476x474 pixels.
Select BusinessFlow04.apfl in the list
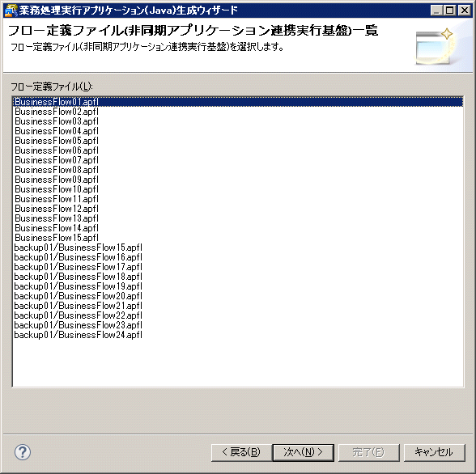(x=238, y=131)
